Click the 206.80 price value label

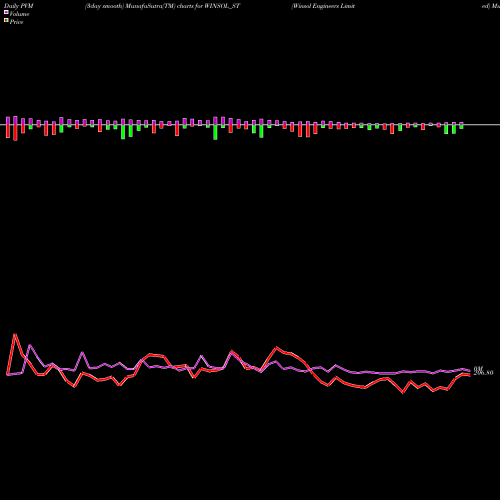click(483, 373)
